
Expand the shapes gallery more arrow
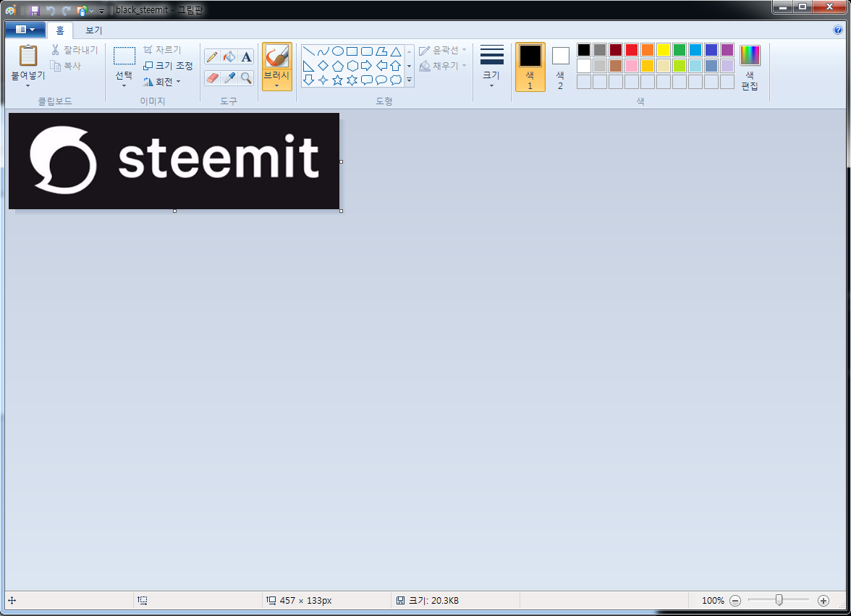410,80
